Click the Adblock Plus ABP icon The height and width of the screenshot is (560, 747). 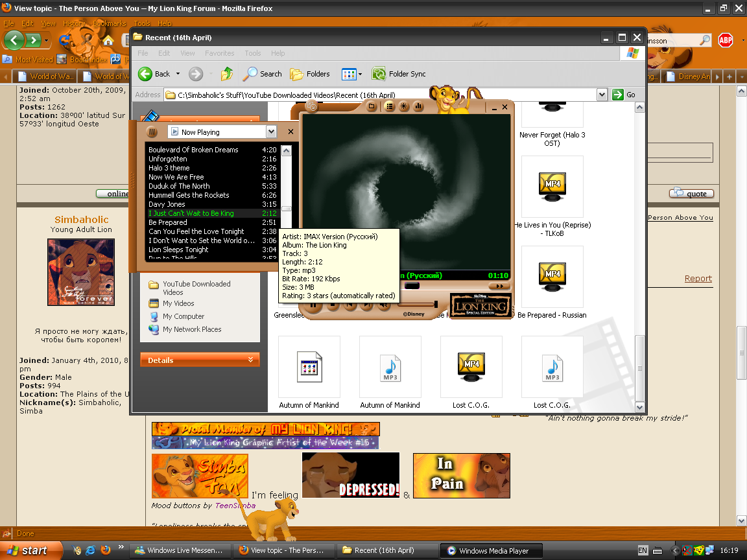pyautogui.click(x=726, y=40)
